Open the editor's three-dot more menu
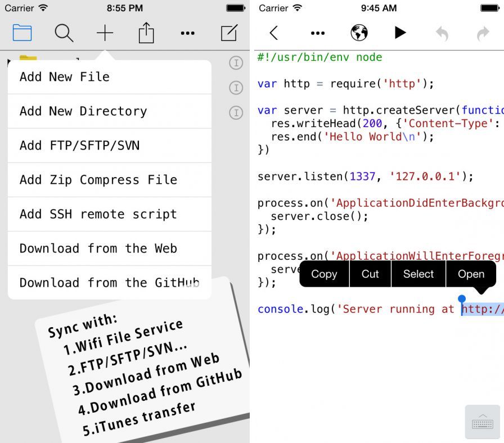Screen dimensions: 504x443 (318, 33)
